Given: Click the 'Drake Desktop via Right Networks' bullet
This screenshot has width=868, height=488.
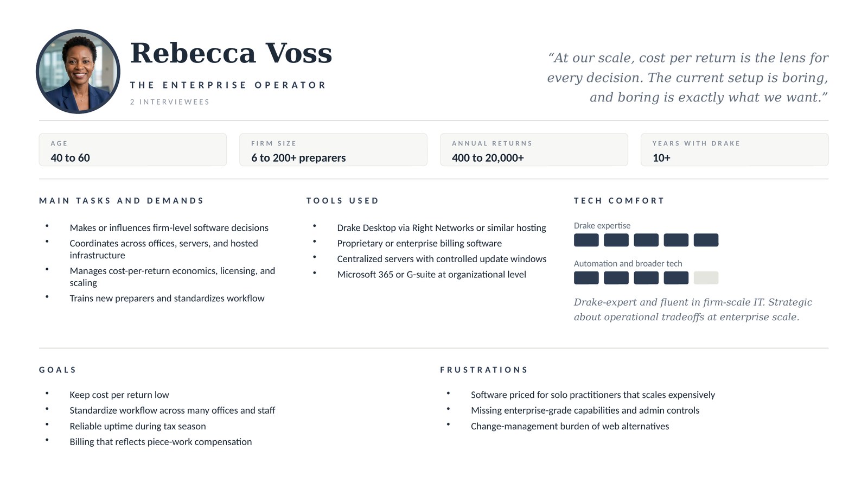Looking at the screenshot, I should pos(441,228).
